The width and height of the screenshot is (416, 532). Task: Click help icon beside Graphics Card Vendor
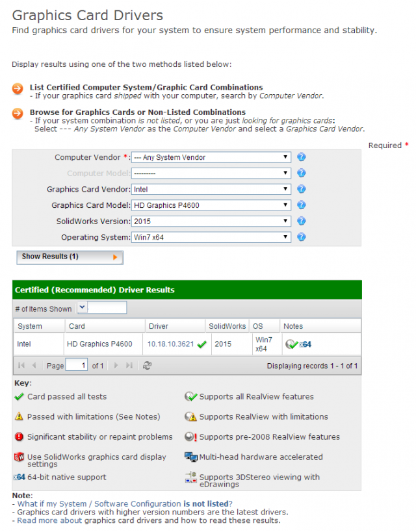(301, 189)
